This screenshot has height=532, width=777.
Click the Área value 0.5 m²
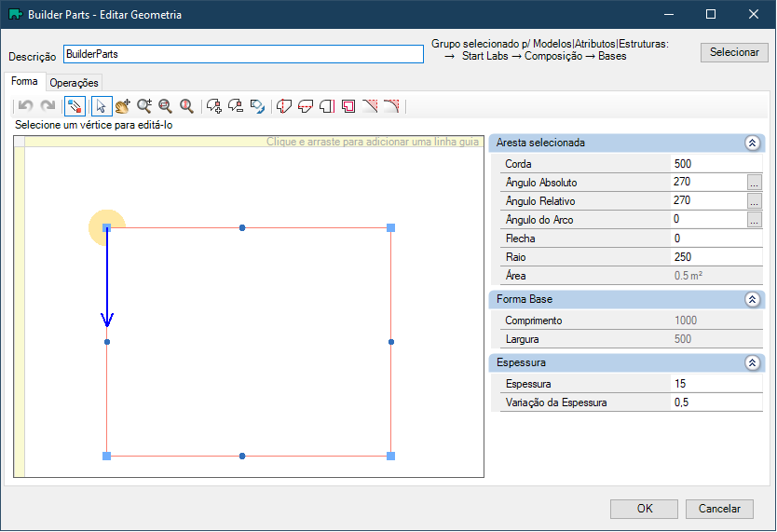click(716, 276)
